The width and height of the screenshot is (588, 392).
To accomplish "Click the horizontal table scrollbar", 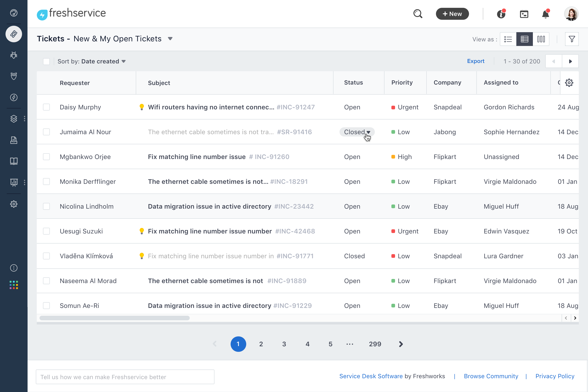I will [114, 318].
